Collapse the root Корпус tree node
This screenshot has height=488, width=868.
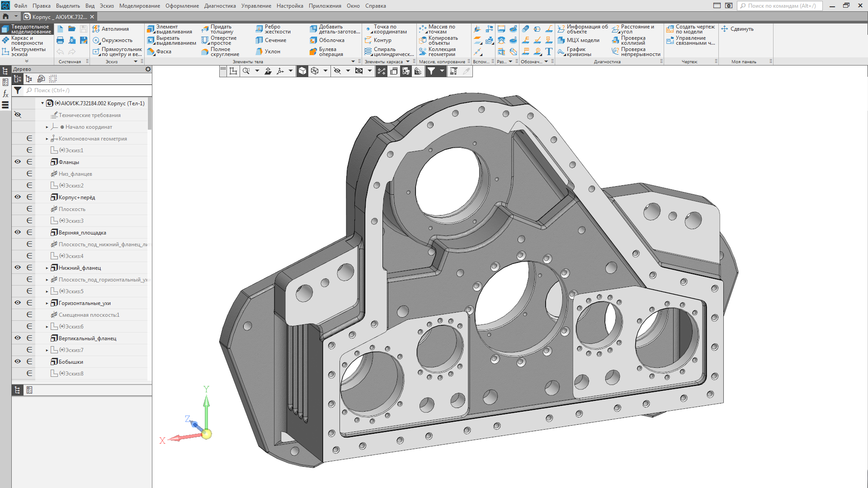click(x=42, y=103)
